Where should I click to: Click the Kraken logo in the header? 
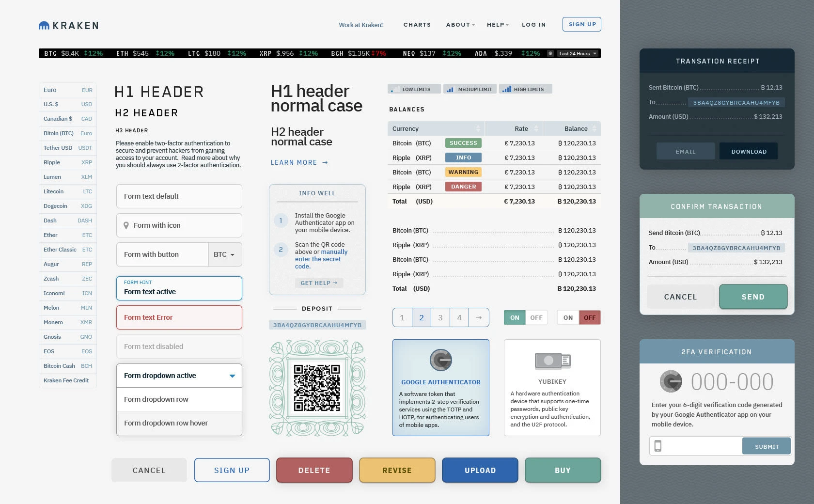68,25
